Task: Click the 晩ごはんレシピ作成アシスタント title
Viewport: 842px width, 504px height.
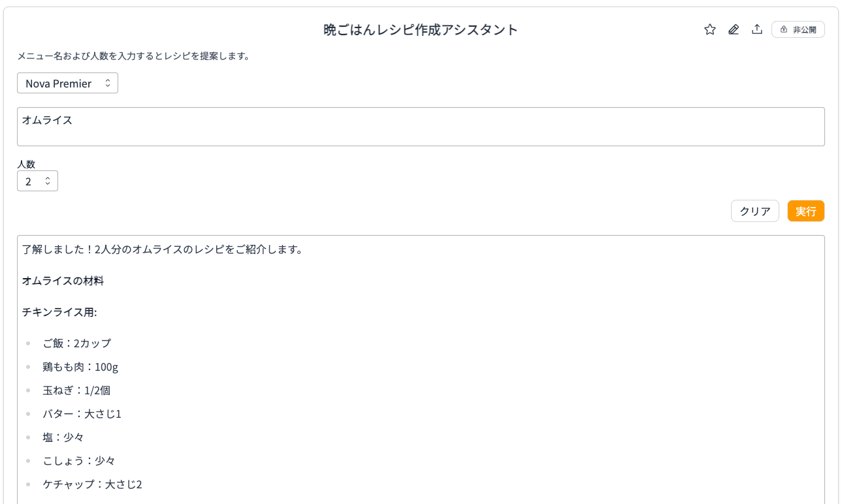Action: 421,30
